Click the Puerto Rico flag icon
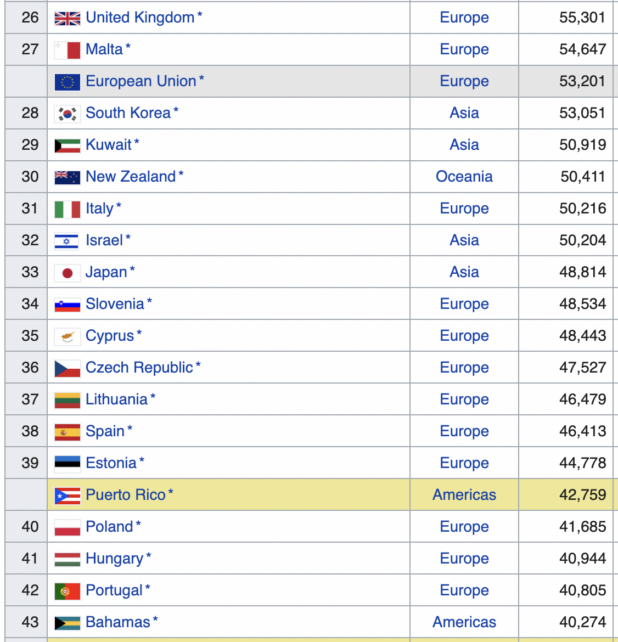This screenshot has width=618, height=642. pos(67,495)
